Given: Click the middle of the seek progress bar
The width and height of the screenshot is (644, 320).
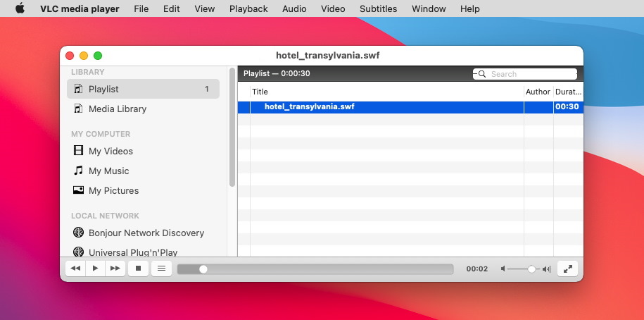Looking at the screenshot, I should pos(315,269).
